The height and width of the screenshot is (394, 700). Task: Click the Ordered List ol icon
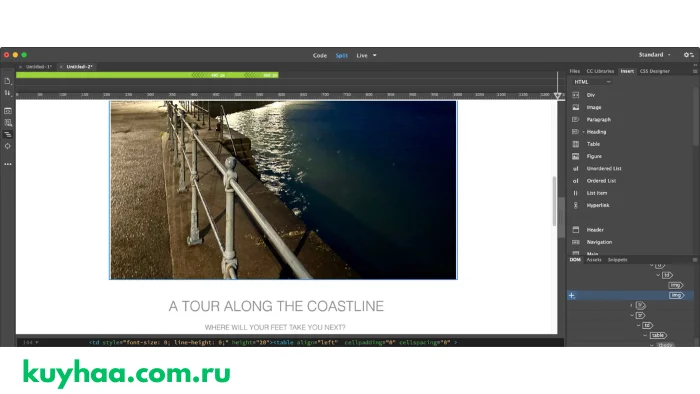(x=576, y=181)
